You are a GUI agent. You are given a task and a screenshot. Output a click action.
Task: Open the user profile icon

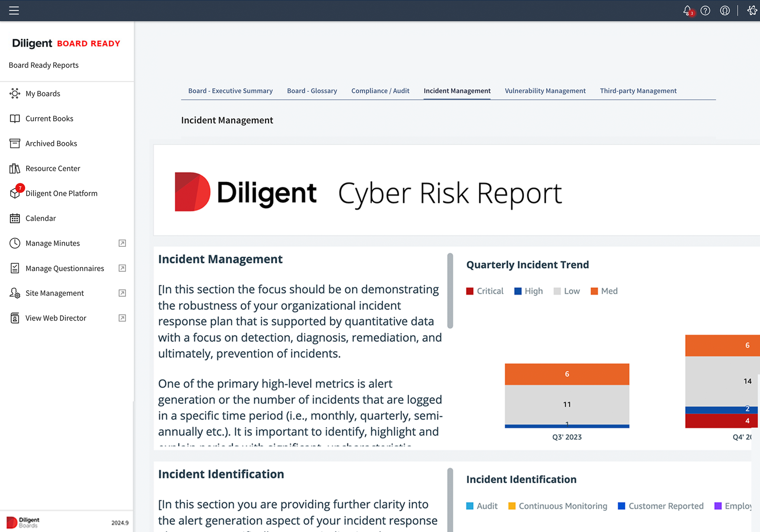tap(725, 11)
